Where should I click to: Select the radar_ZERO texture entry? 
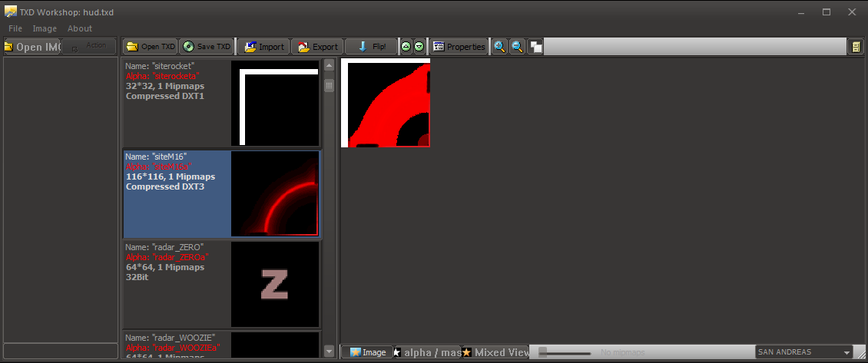point(221,285)
